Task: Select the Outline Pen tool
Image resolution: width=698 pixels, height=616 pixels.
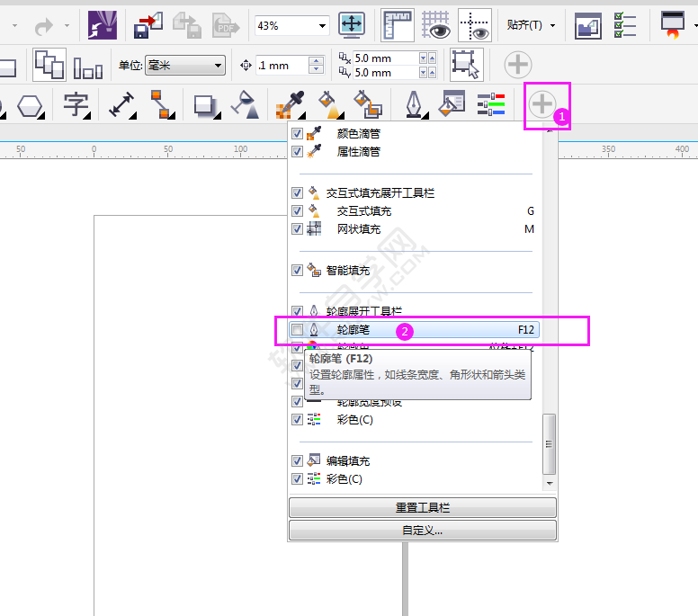Action: [x=415, y=105]
